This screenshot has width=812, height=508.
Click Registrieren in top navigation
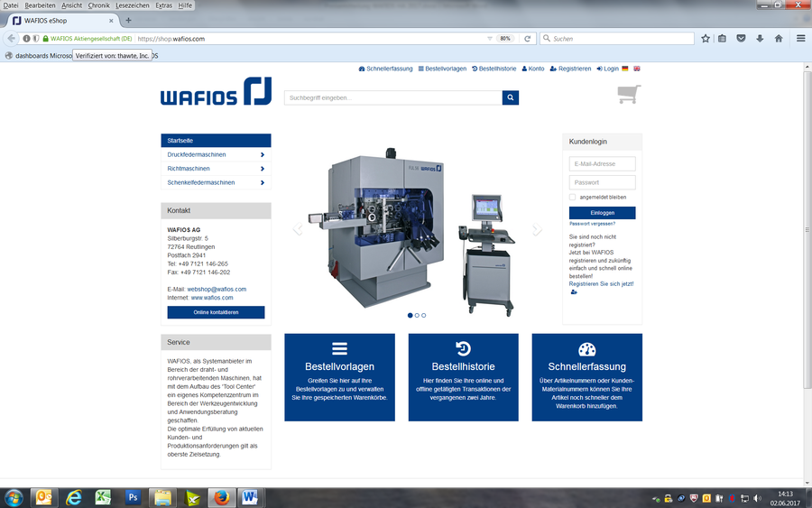(x=570, y=69)
